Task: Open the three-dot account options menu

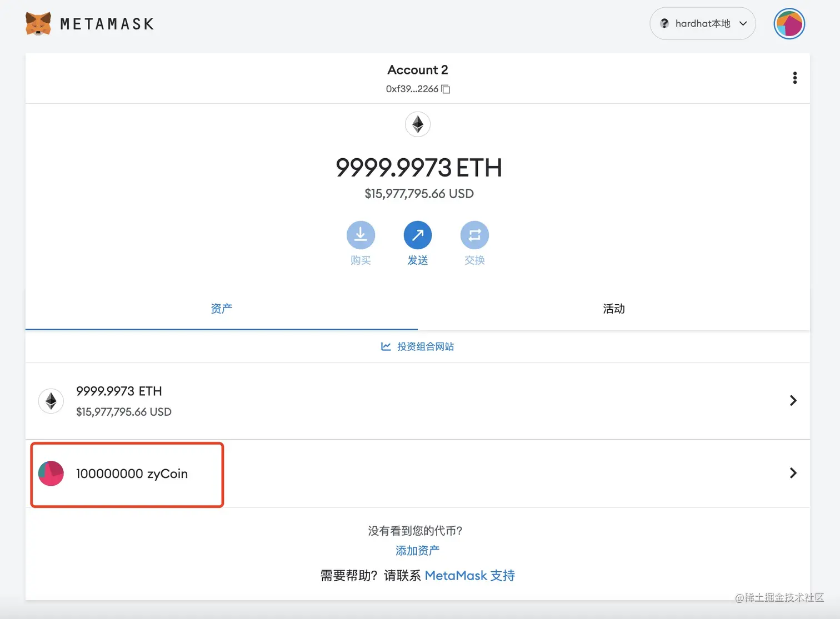Action: click(x=794, y=78)
